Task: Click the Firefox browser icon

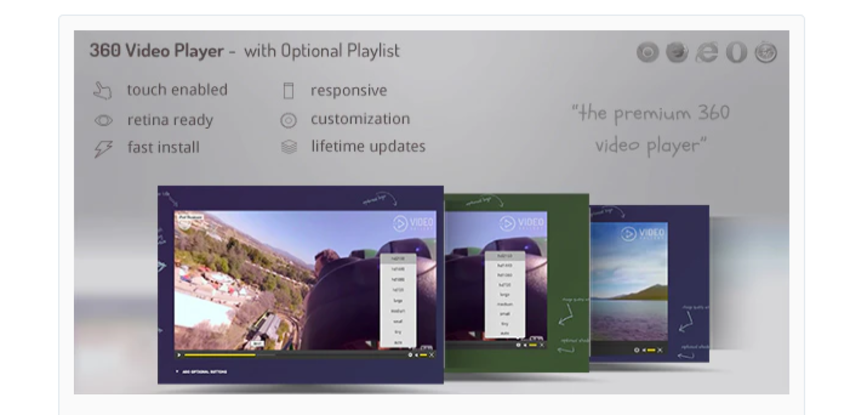Action: tap(677, 53)
